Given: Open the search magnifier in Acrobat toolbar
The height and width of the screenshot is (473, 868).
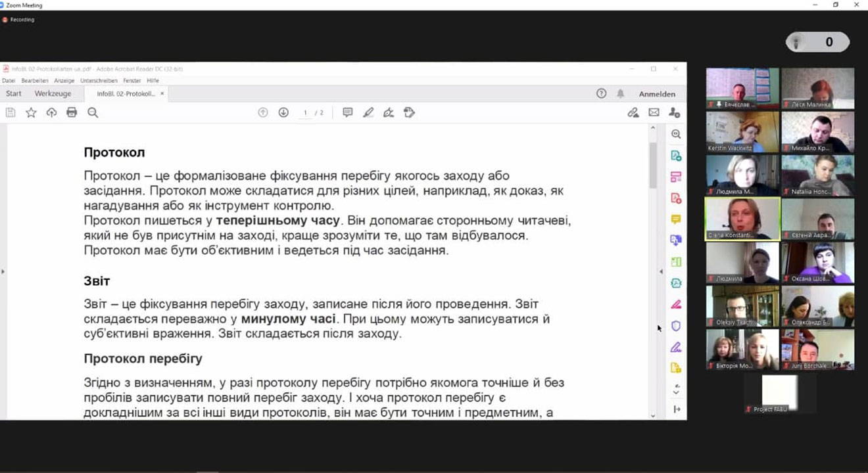Looking at the screenshot, I should tap(93, 112).
